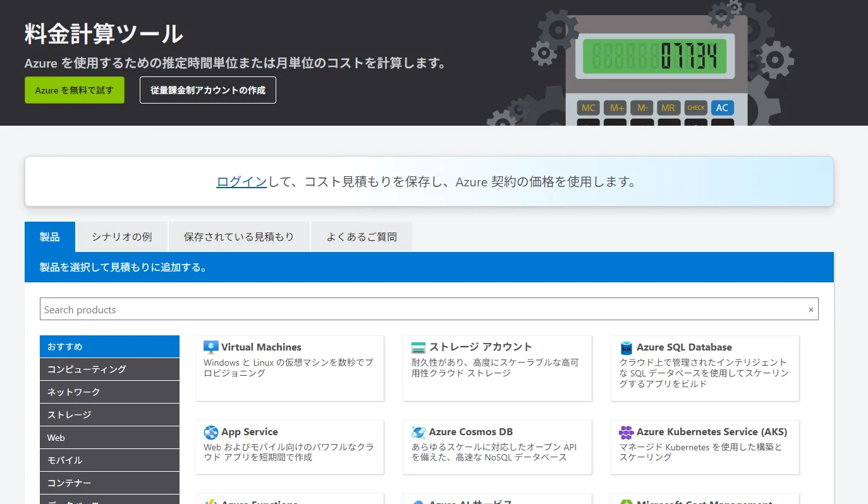The height and width of the screenshot is (504, 868).
Task: Open the シナリオの例 tab
Action: tap(122, 237)
